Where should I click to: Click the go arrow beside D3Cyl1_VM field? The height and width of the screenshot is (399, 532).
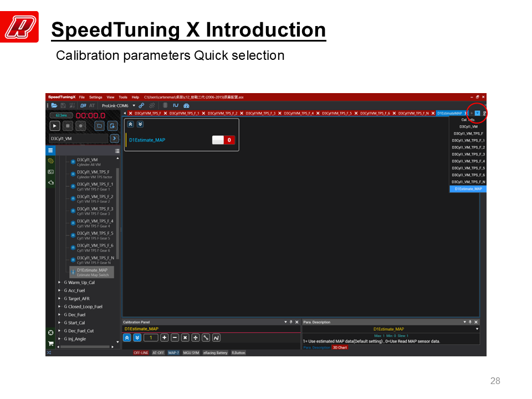click(x=114, y=139)
